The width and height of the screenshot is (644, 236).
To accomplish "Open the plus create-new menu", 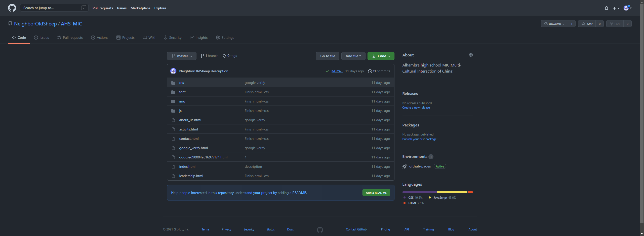I will point(616,8).
